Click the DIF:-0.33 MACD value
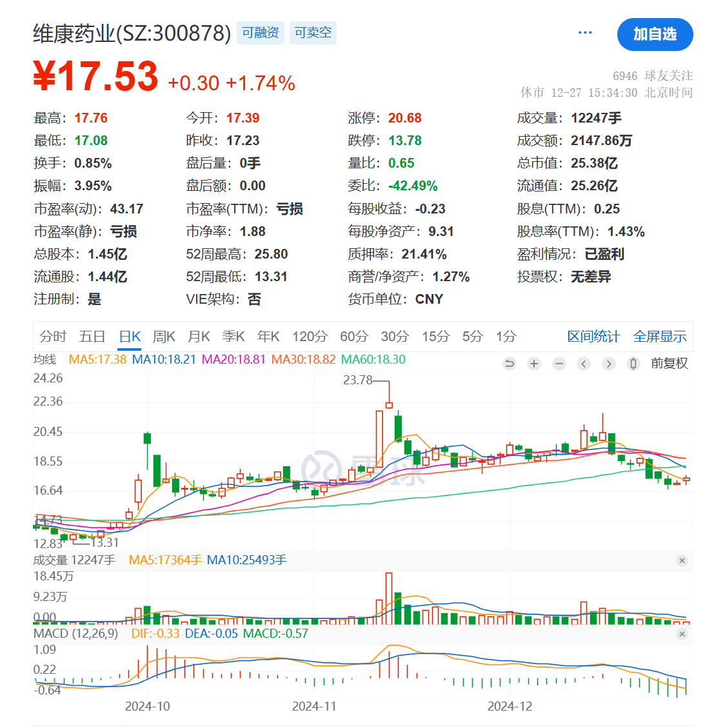Viewport: 705px width, 728px height. (155, 633)
